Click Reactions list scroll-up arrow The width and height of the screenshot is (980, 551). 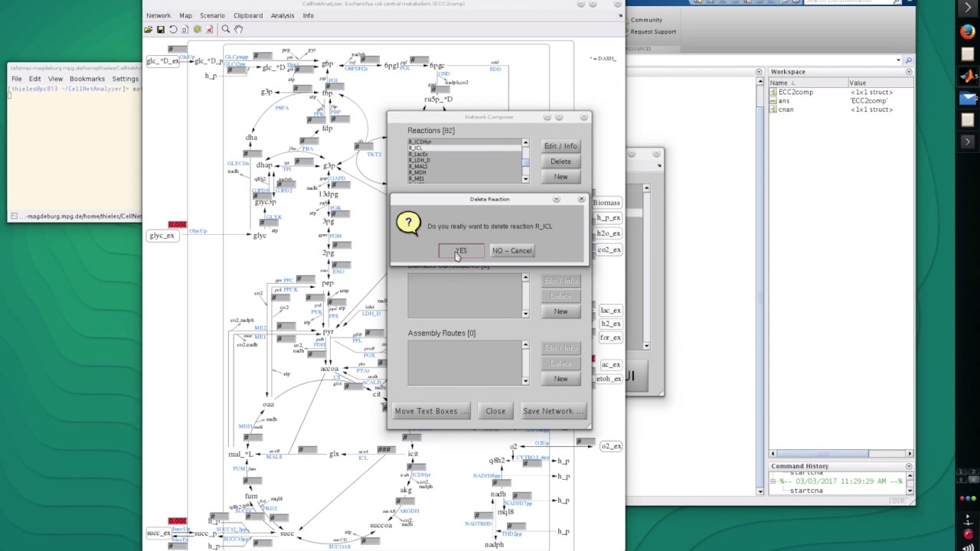[525, 143]
